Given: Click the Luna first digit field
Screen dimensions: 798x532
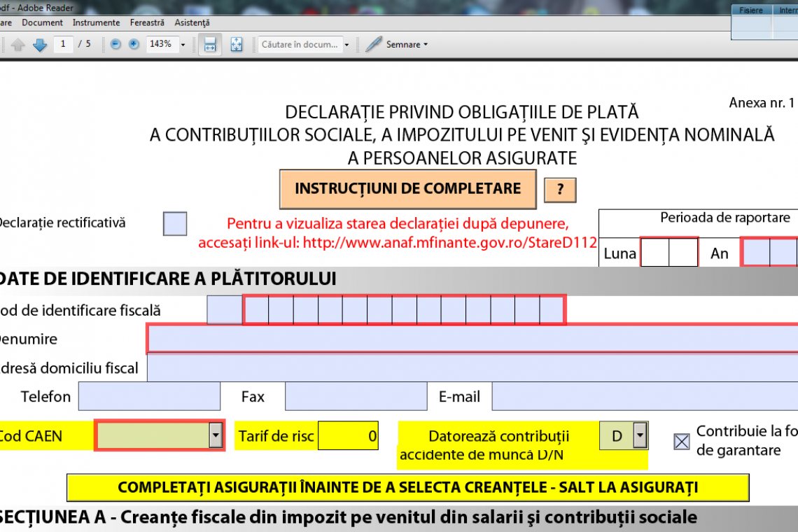Looking at the screenshot, I should pos(655,252).
